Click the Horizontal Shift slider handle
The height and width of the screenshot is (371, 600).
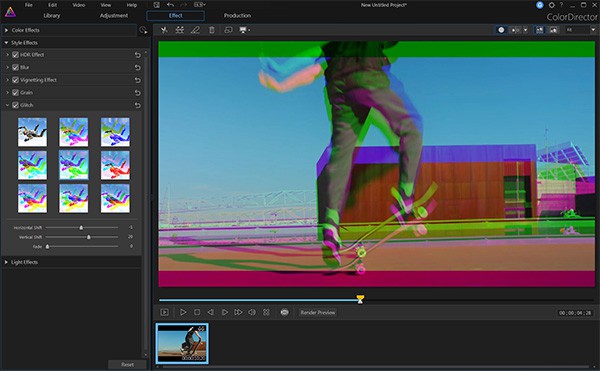pyautogui.click(x=81, y=228)
